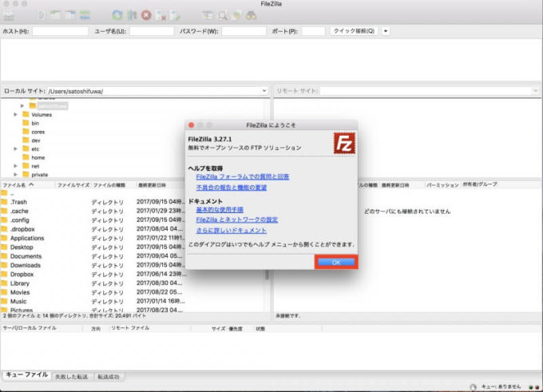Open the Site Manager icon
543x392 pixels.
coord(9,16)
